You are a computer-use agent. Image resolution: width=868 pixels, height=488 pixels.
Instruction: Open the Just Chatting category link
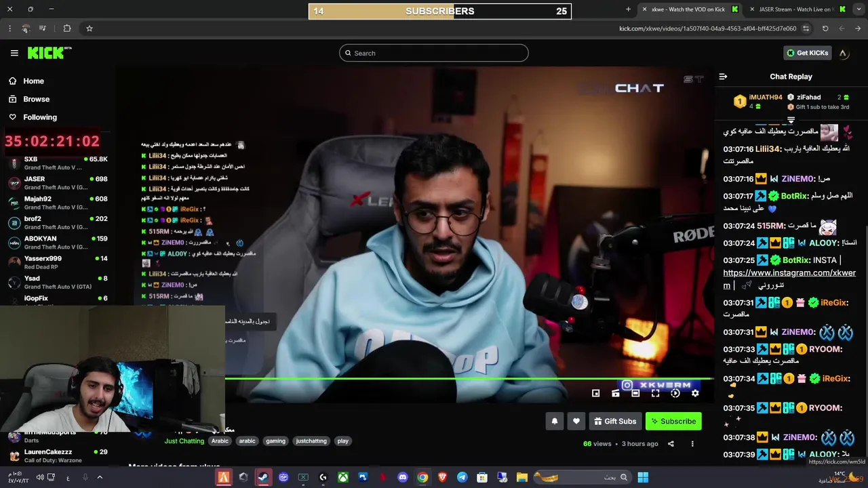tap(184, 441)
